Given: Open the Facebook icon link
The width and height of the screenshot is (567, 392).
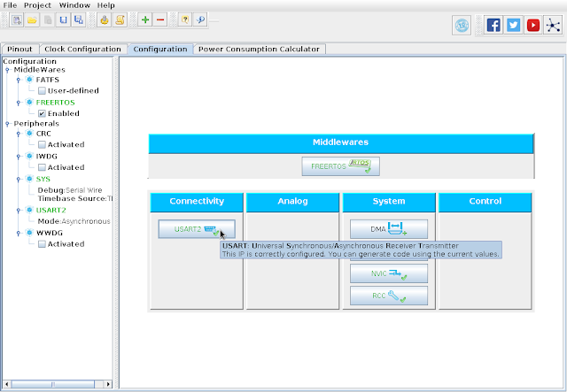Looking at the screenshot, I should tap(493, 26).
